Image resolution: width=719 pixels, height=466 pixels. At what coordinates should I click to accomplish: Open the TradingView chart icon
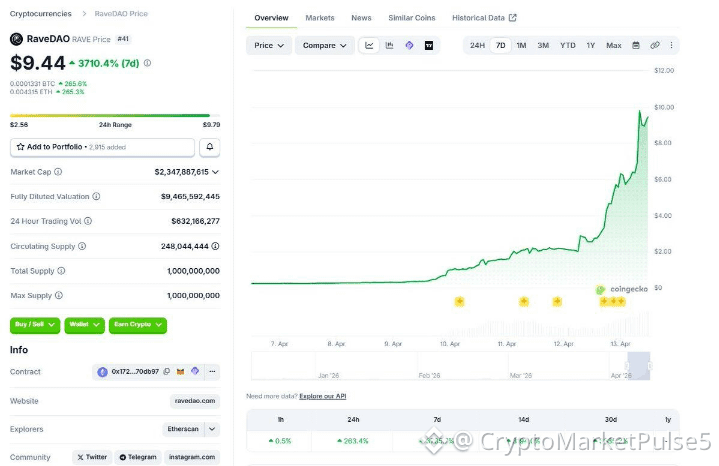[x=429, y=45]
